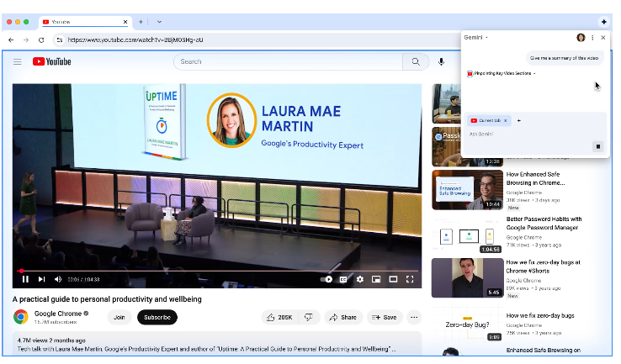
Task: Reload the page with the refresh icon
Action: click(x=41, y=40)
